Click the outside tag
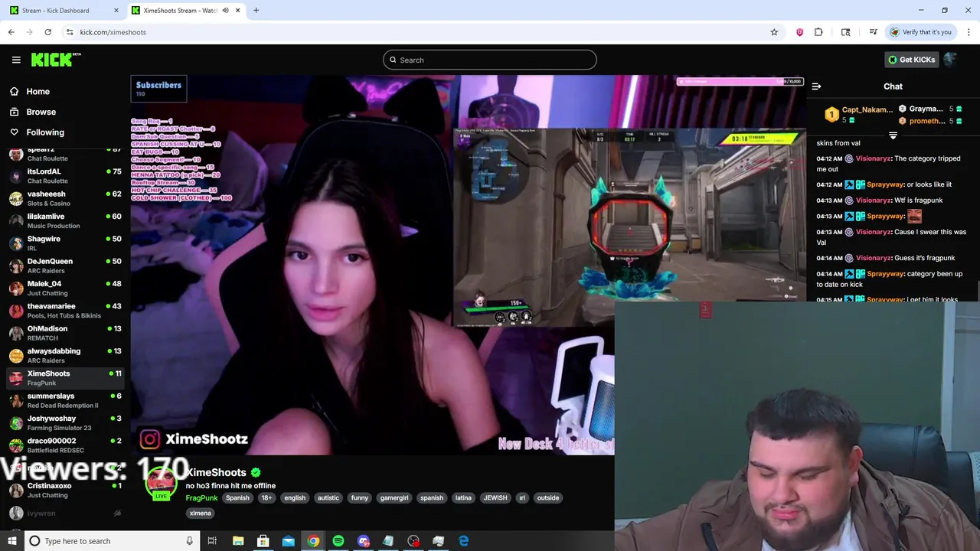This screenshot has height=551, width=980. point(548,497)
